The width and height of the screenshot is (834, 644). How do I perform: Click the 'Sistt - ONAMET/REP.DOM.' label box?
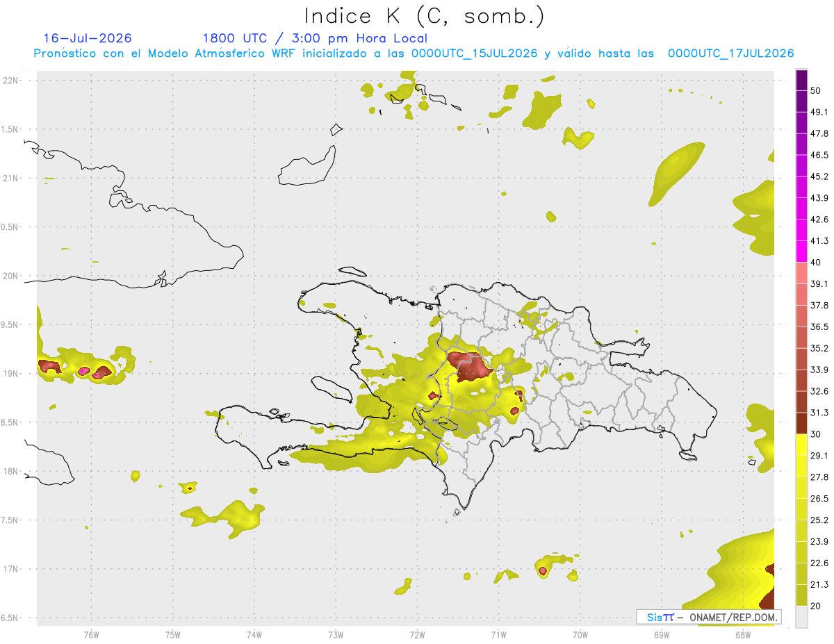709,617
